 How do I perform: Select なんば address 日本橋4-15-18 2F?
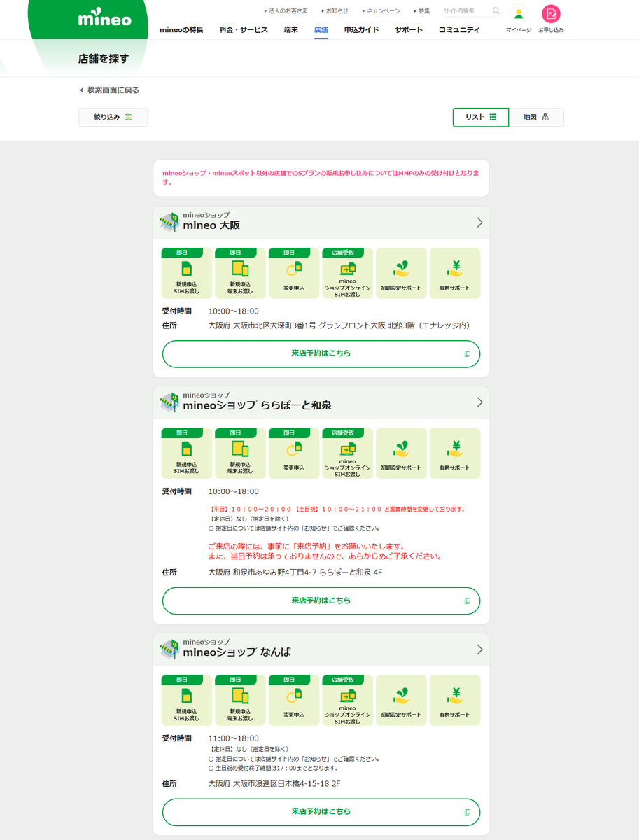click(274, 784)
